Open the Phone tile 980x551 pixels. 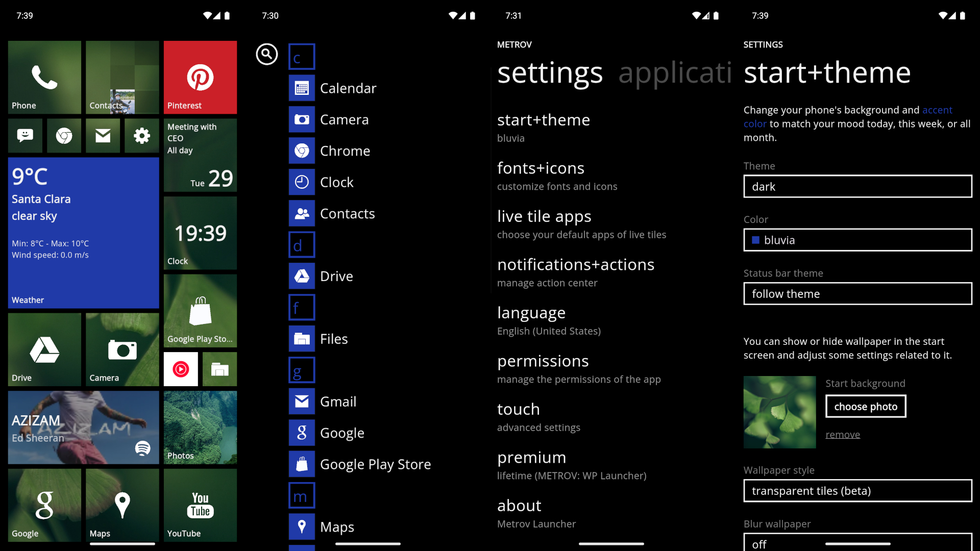(44, 77)
